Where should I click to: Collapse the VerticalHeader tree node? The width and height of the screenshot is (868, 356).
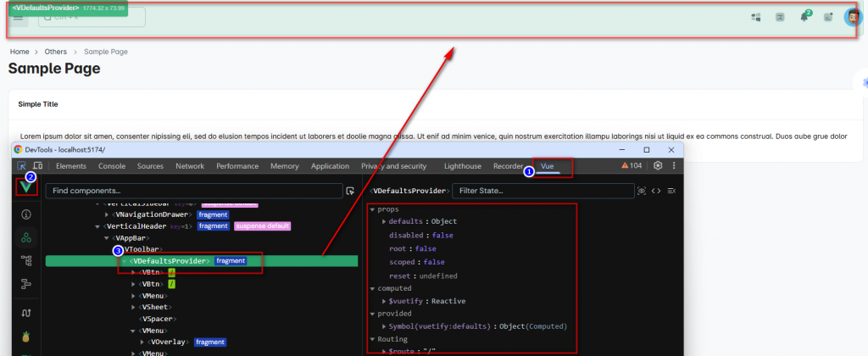[x=97, y=226]
